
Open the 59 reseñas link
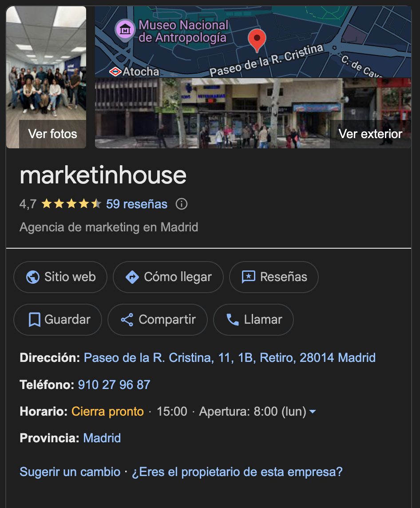pos(137,204)
